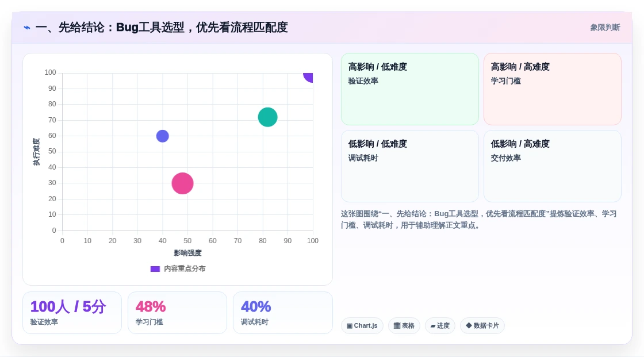Screen dimensions: 644x357
Task: Click the description paragraph starting 这张图围绕
Action: pos(478,220)
